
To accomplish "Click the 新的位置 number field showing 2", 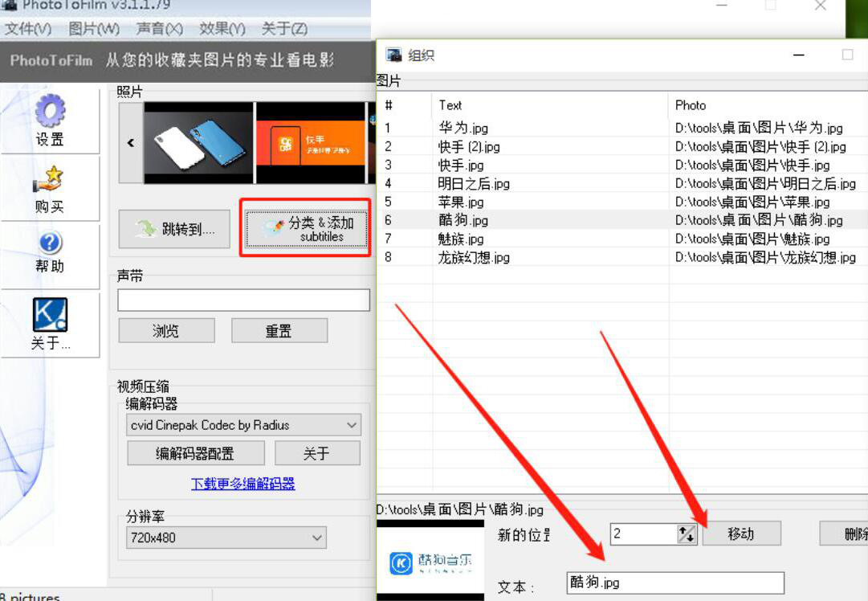I will point(644,534).
